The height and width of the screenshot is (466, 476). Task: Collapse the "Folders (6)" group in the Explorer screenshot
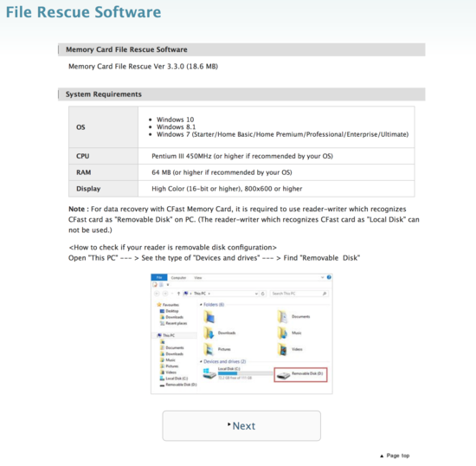(x=201, y=304)
